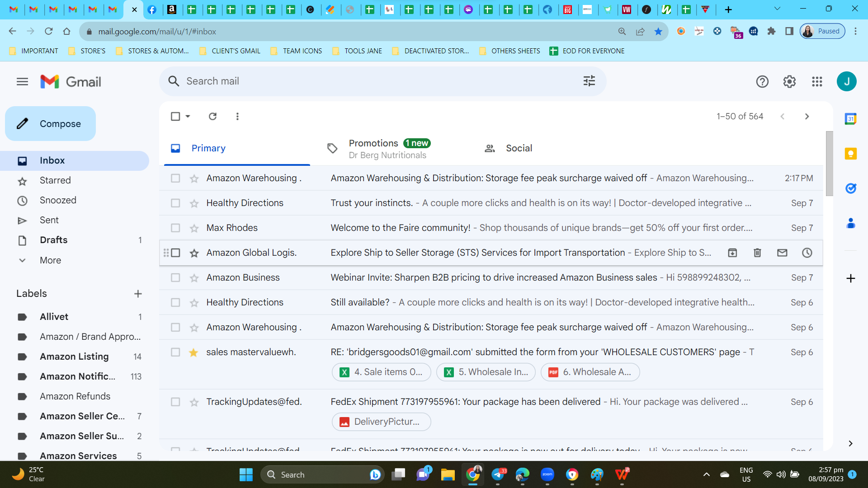Mark Amazon Global Logis. email as unread
Image resolution: width=868 pixels, height=488 pixels.
coord(782,253)
